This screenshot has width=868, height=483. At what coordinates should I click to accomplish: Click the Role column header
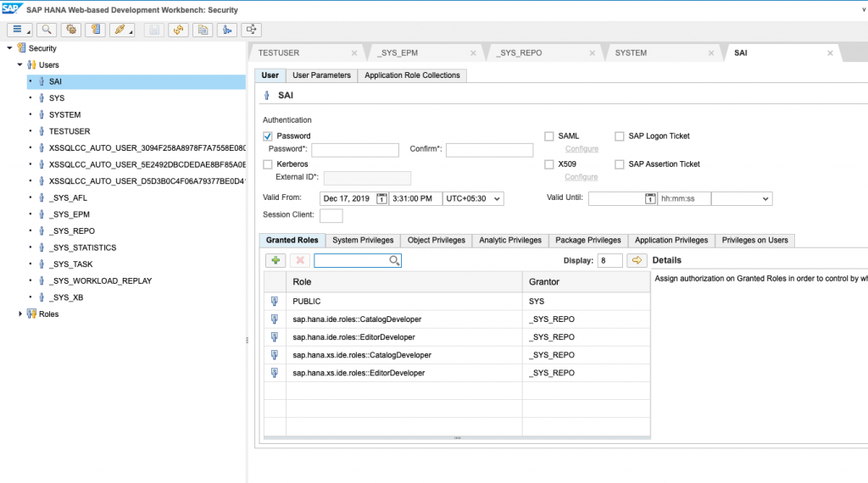point(404,281)
